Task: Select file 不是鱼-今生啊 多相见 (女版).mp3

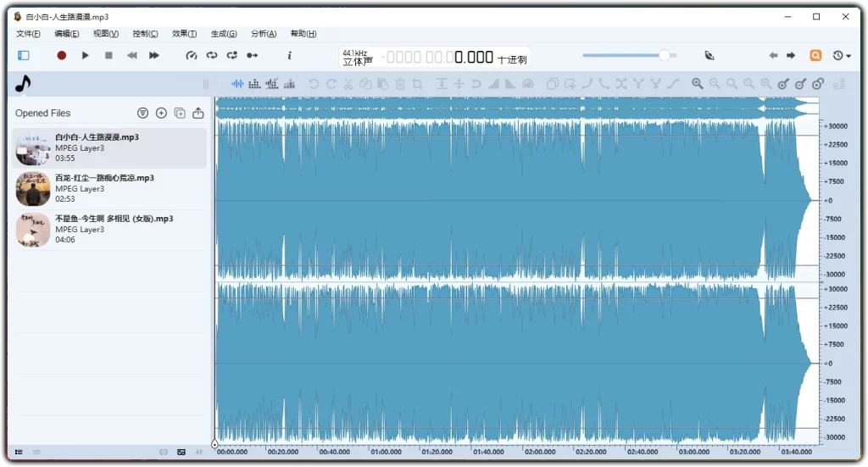Action: (x=109, y=230)
